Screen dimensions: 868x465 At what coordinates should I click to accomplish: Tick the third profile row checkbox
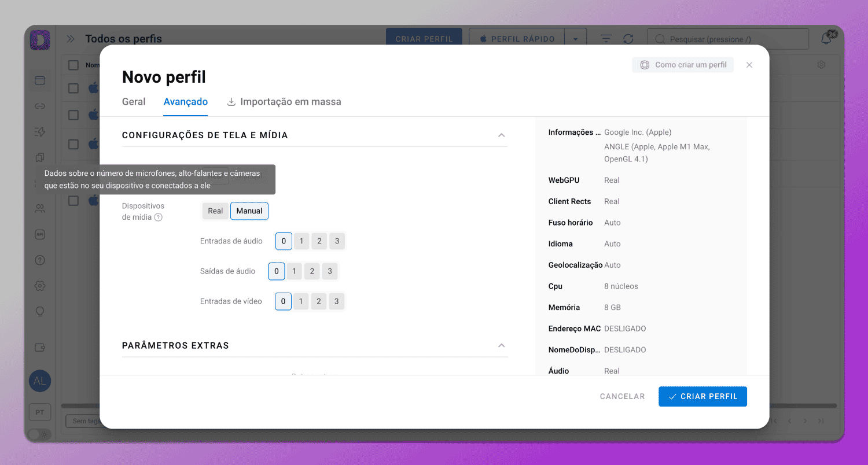[73, 143]
